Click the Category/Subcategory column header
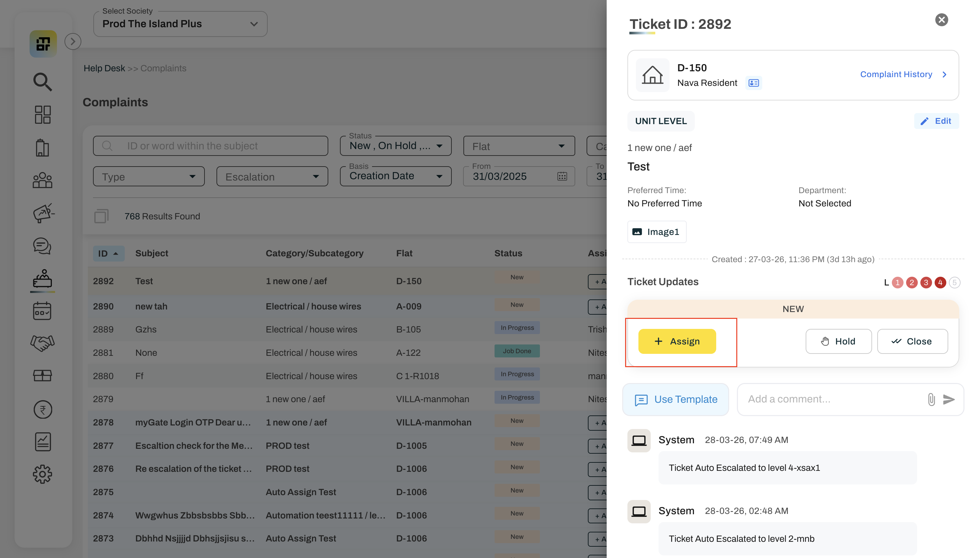Viewport: 980px width, 558px height. (x=314, y=253)
